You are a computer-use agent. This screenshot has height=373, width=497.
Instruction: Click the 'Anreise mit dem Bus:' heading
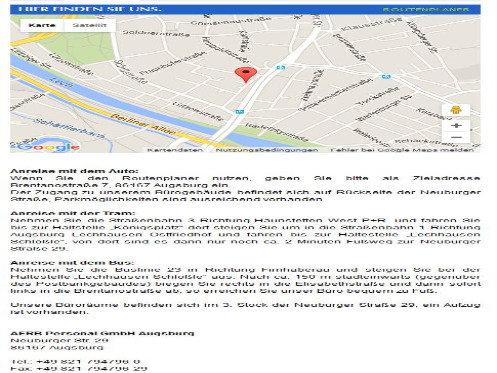point(72,262)
